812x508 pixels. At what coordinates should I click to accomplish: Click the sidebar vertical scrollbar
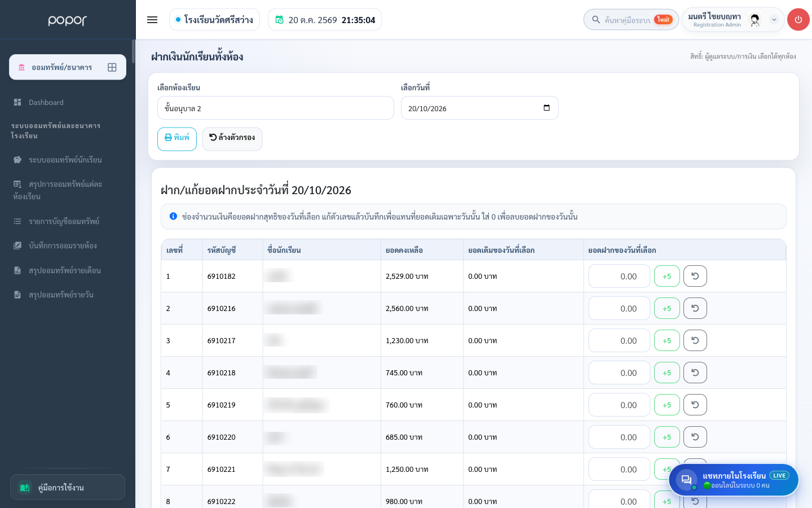click(x=134, y=51)
